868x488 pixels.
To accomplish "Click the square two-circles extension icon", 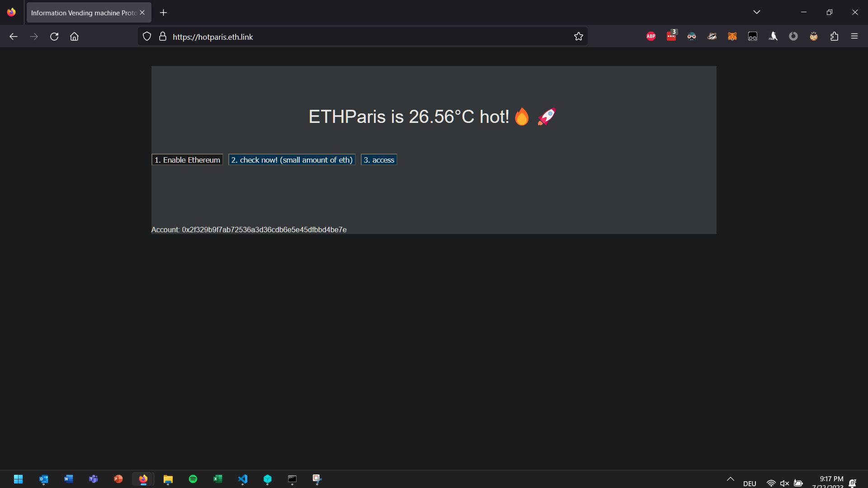I will click(x=753, y=37).
